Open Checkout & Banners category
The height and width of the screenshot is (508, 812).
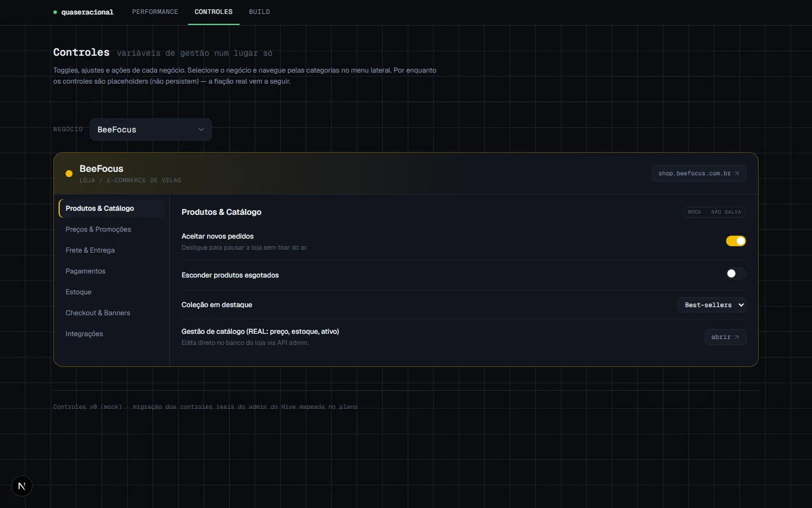point(111,313)
